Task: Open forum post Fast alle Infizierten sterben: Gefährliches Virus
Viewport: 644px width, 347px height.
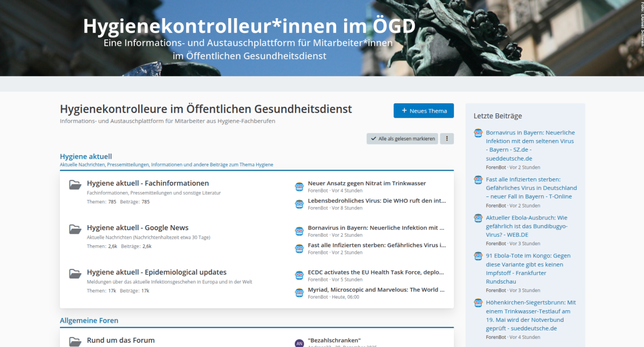Action: click(x=377, y=245)
